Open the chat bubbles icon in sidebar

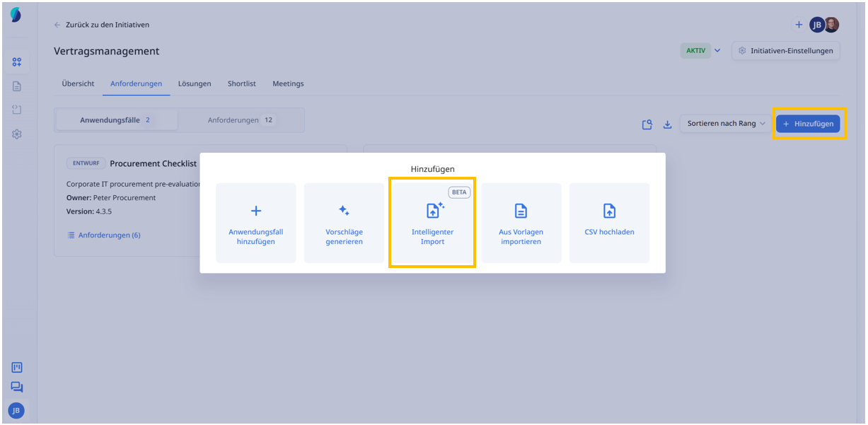(17, 387)
